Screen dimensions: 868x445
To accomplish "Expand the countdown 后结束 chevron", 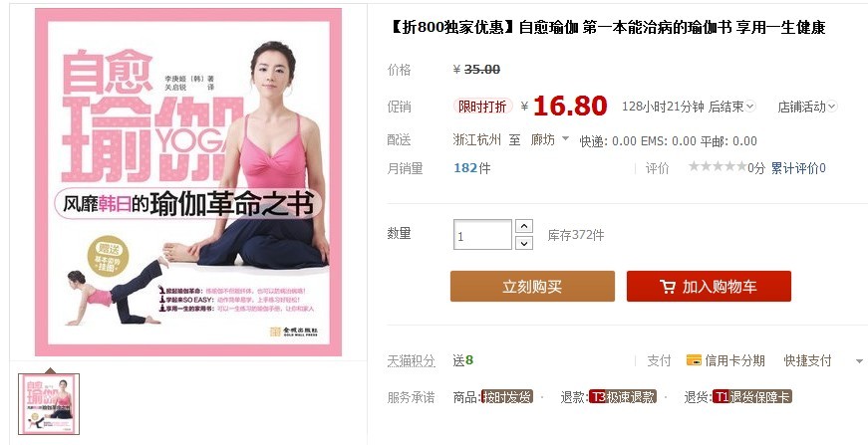I will [x=750, y=107].
